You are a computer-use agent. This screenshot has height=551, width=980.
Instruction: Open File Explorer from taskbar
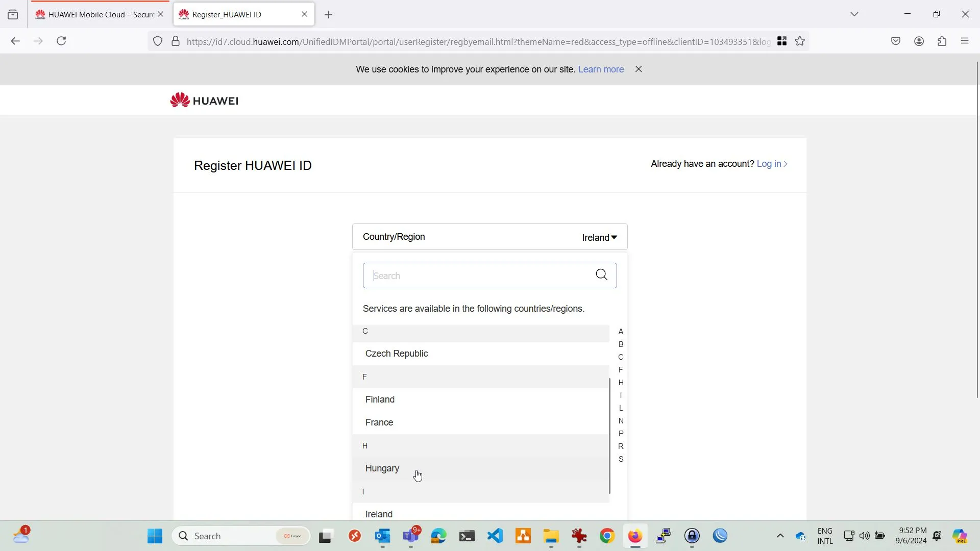pos(551,536)
